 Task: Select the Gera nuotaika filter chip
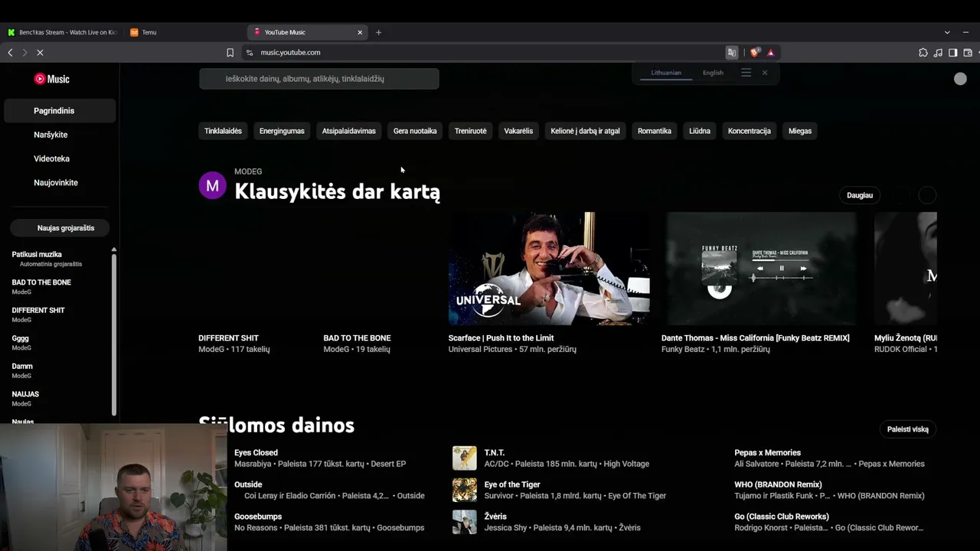415,131
